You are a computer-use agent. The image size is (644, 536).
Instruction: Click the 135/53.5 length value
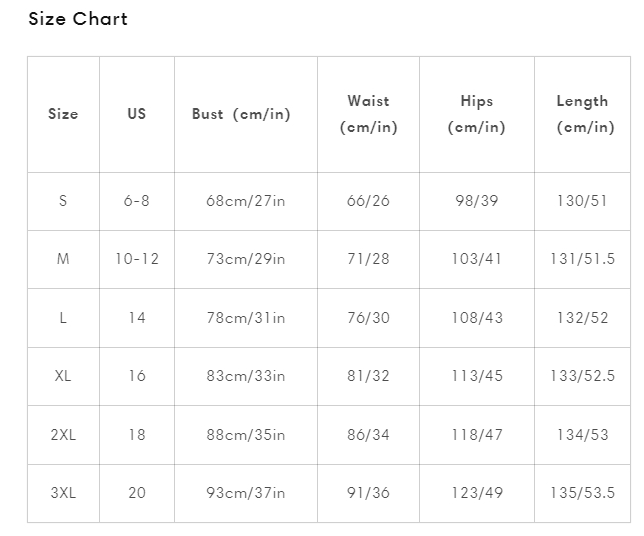coord(582,493)
